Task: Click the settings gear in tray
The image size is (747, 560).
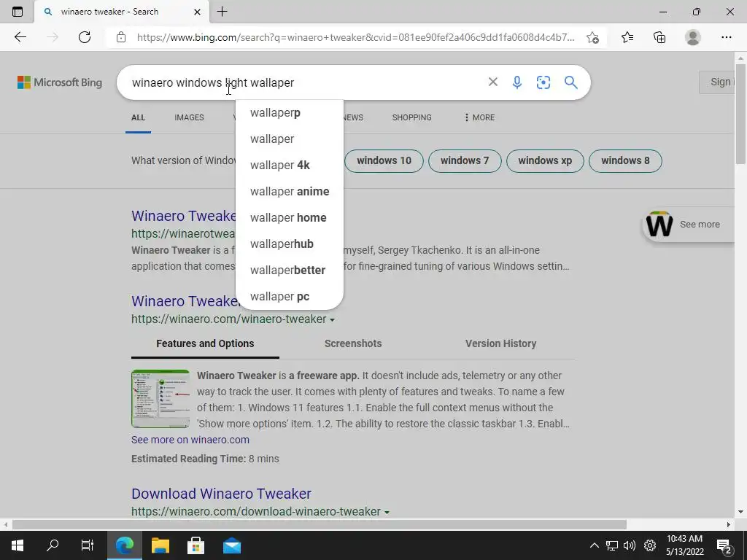Action: click(650, 545)
